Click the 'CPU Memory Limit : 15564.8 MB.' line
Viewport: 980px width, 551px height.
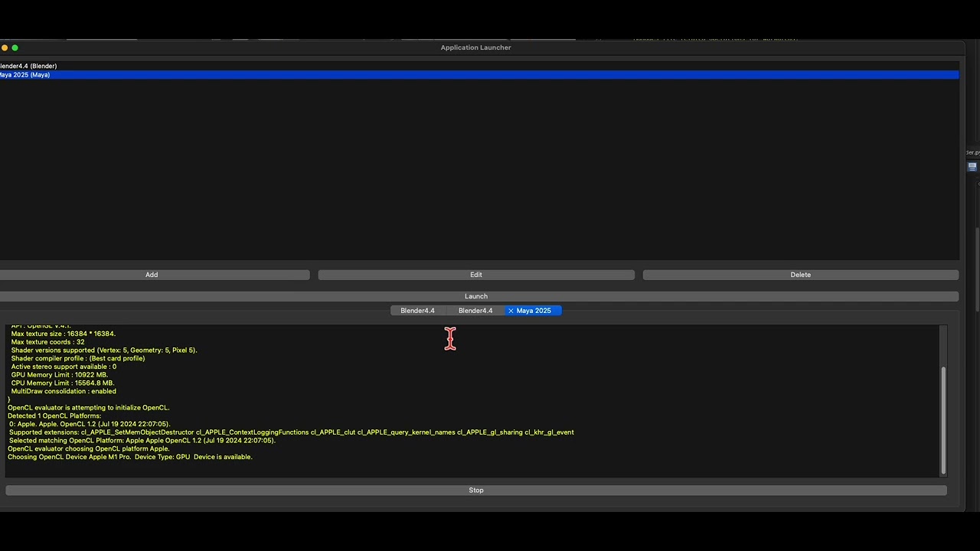coord(63,383)
